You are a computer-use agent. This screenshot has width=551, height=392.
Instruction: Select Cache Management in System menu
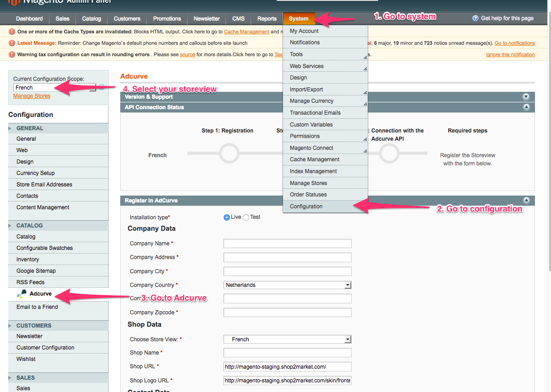coord(325,159)
